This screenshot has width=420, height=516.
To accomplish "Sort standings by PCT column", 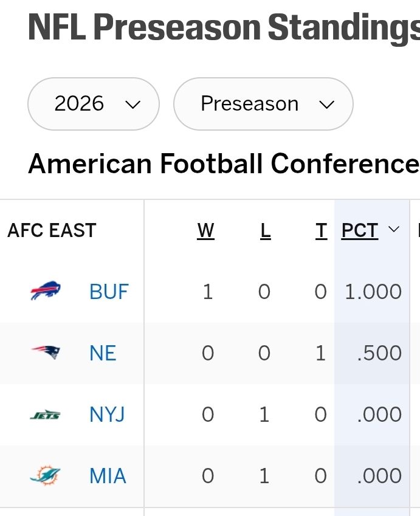I will pyautogui.click(x=359, y=230).
